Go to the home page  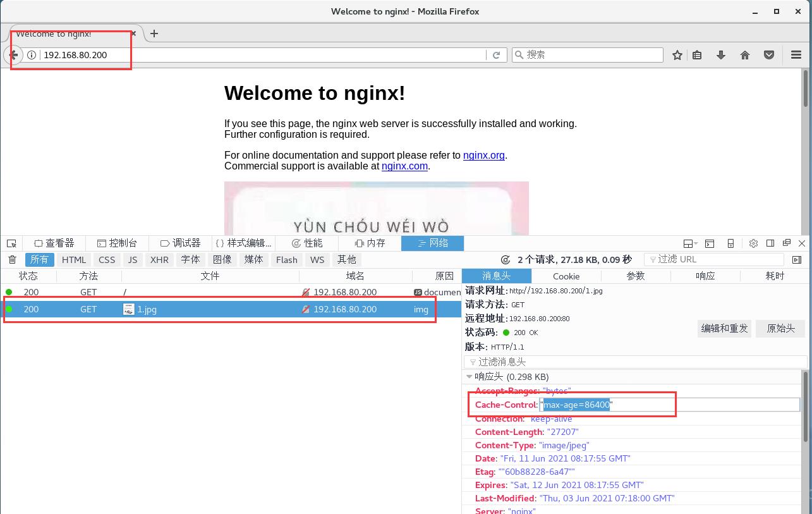(745, 55)
